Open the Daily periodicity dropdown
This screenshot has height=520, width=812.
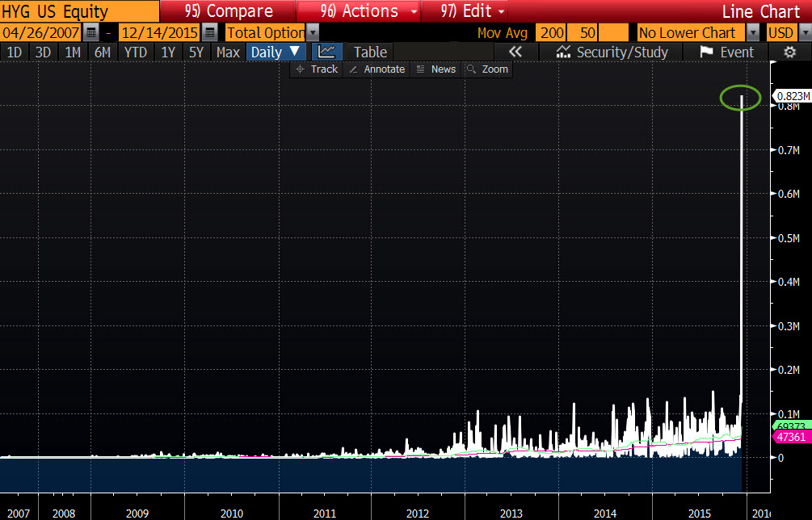(276, 52)
